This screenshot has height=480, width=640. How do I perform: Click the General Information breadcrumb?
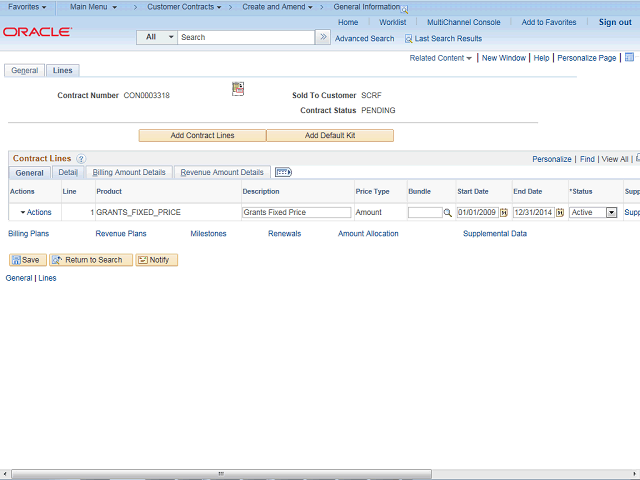(367, 7)
